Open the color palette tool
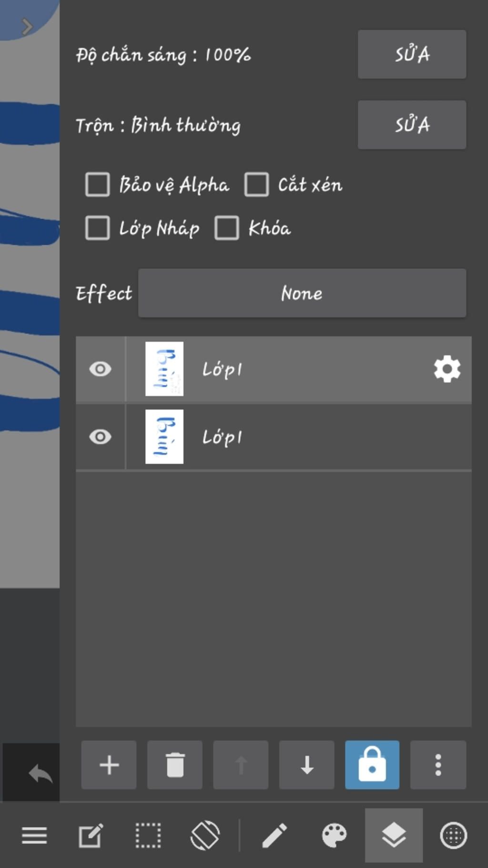 pos(334,836)
